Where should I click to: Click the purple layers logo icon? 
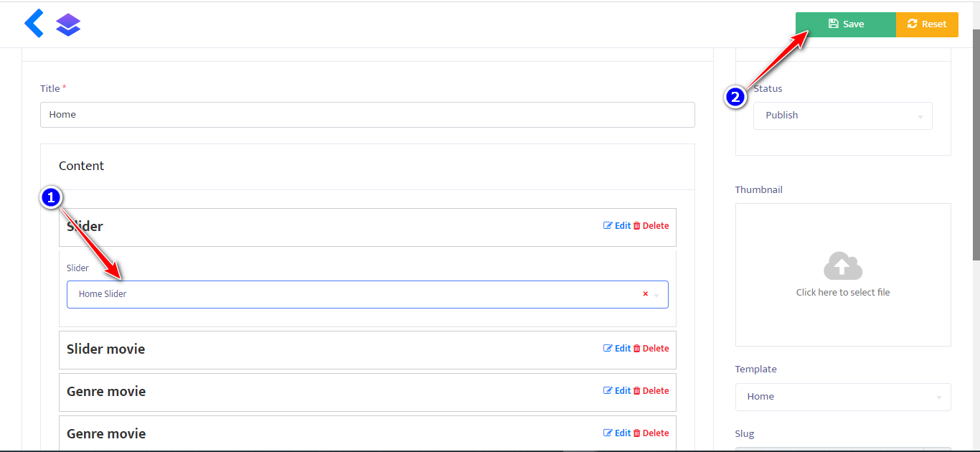68,25
